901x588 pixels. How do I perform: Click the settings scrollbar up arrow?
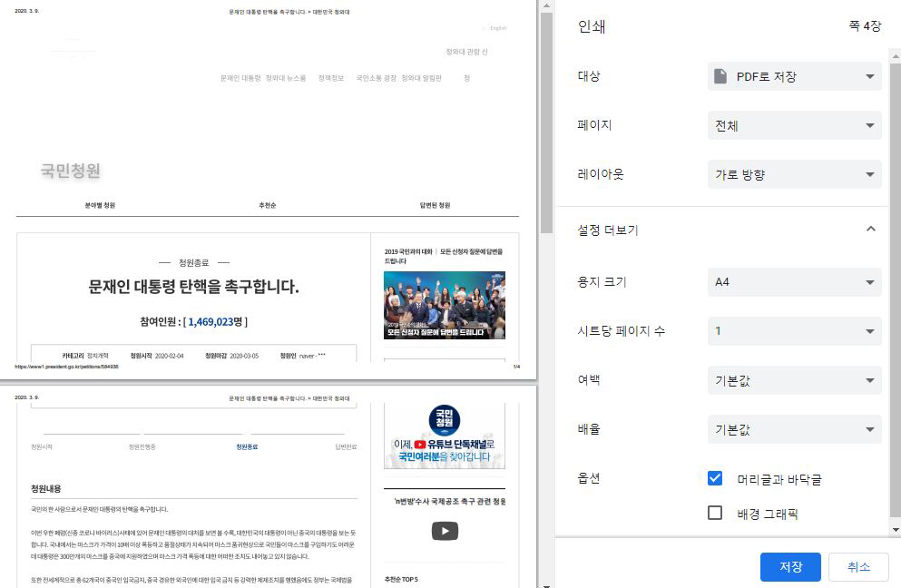tap(896, 56)
